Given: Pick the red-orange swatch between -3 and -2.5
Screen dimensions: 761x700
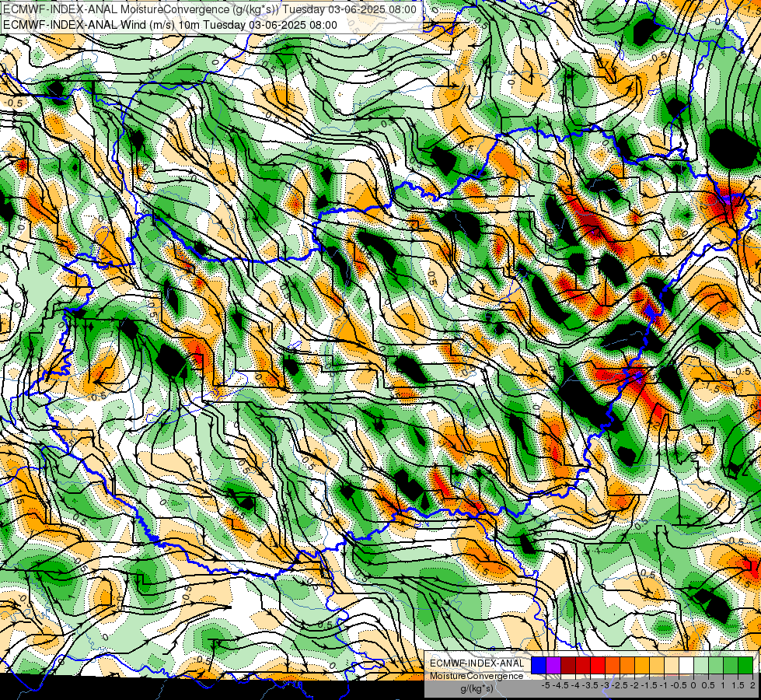Looking at the screenshot, I should click(613, 665).
